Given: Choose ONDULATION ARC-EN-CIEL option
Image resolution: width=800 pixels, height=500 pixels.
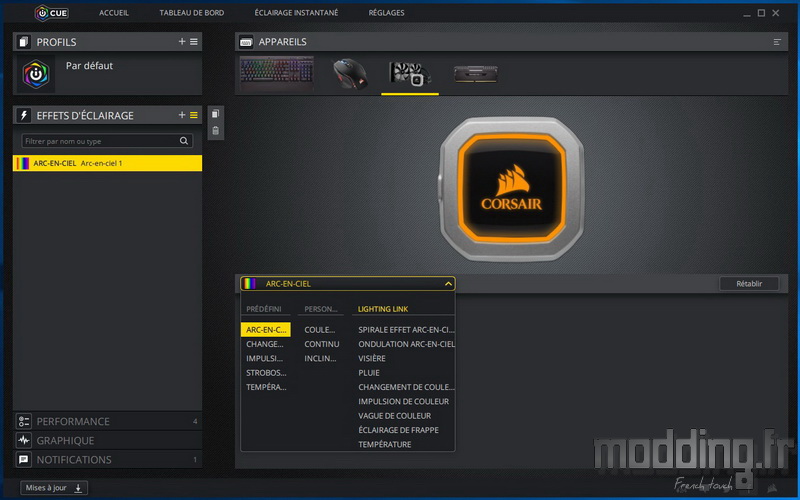Looking at the screenshot, I should pyautogui.click(x=406, y=344).
